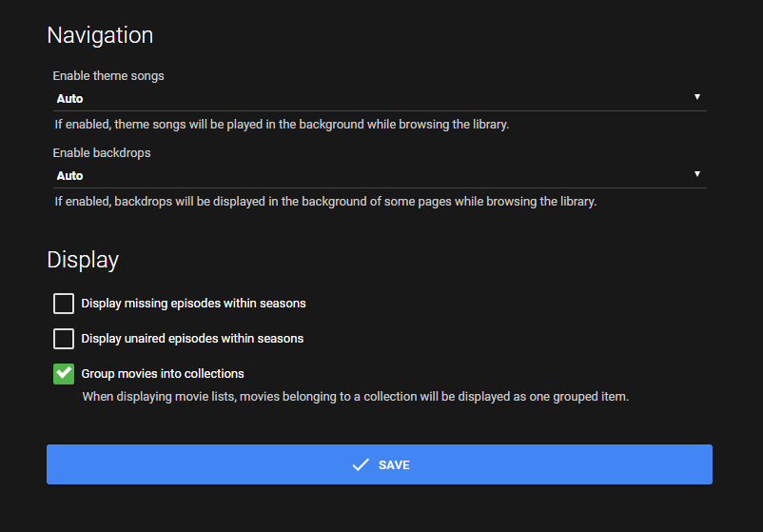Click the 'Display unaired episodes within seasons' label
This screenshot has width=763, height=532.
[192, 339]
